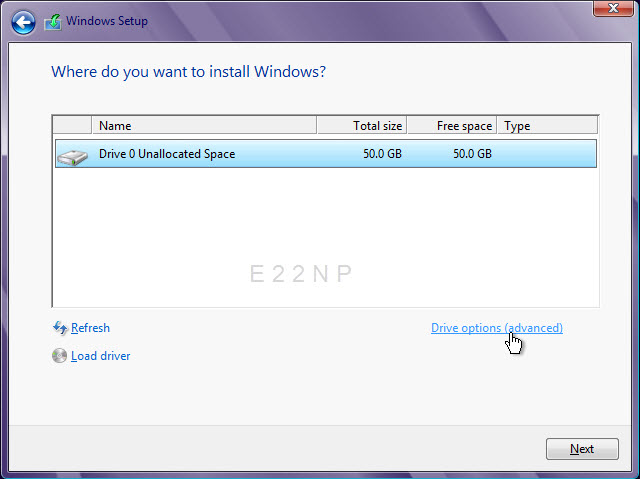The image size is (640, 479).
Task: Open the Load driver link
Action: tap(100, 356)
